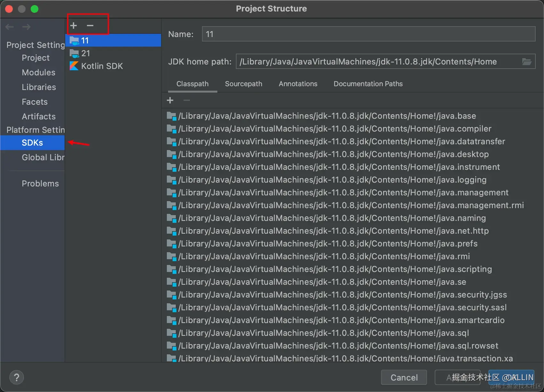
Task: Click the java.instrument folder icon
Action: (171, 167)
